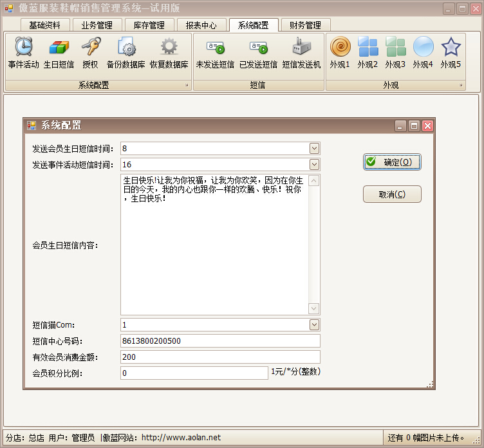Click the birthday message scrollbar down arrow
Image resolution: width=484 pixels, height=448 pixels.
pos(313,308)
